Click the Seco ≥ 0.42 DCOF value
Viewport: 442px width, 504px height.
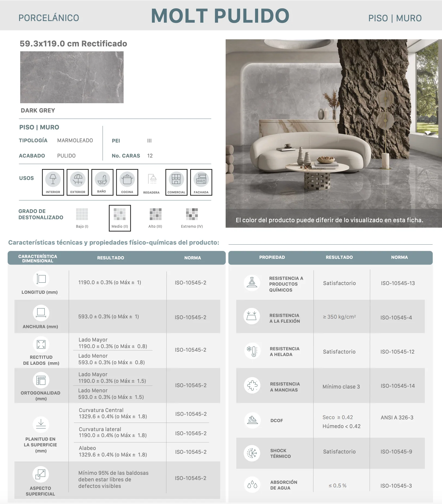tap(338, 417)
